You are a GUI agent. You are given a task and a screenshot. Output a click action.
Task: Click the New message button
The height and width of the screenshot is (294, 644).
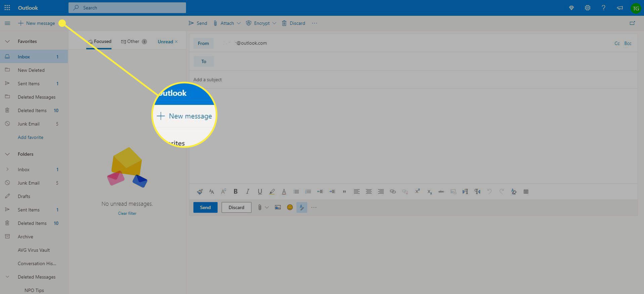click(x=37, y=23)
